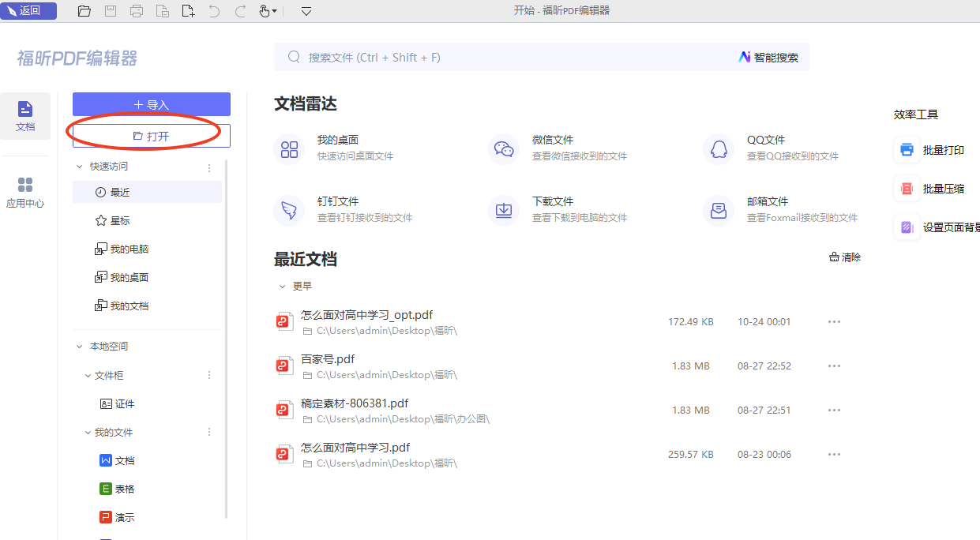Select 最近 in quick access list

tap(147, 192)
